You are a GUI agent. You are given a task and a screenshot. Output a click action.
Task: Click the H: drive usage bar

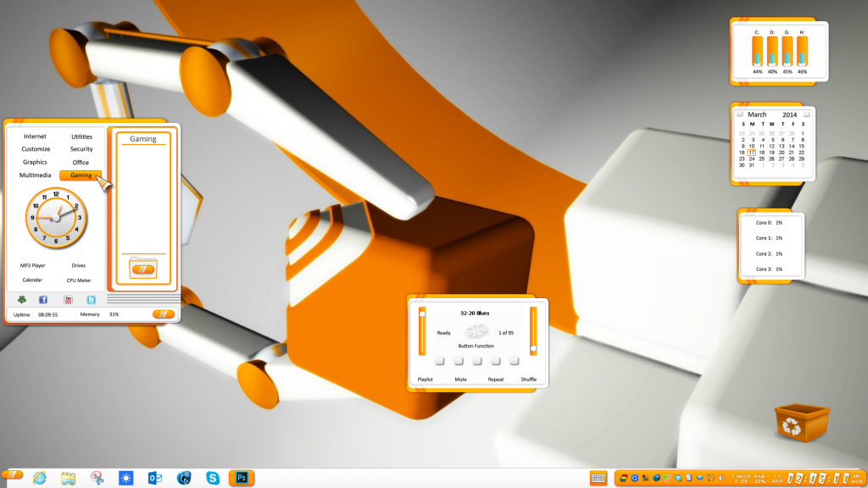[x=802, y=51]
